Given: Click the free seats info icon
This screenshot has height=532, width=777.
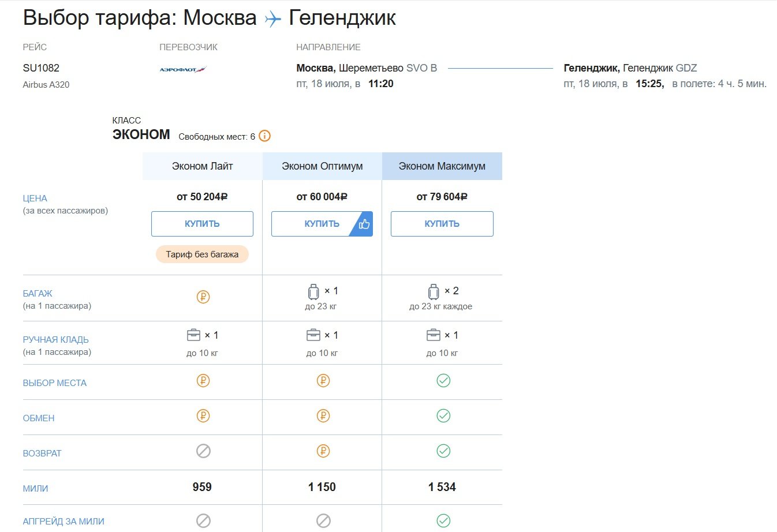Looking at the screenshot, I should (264, 136).
